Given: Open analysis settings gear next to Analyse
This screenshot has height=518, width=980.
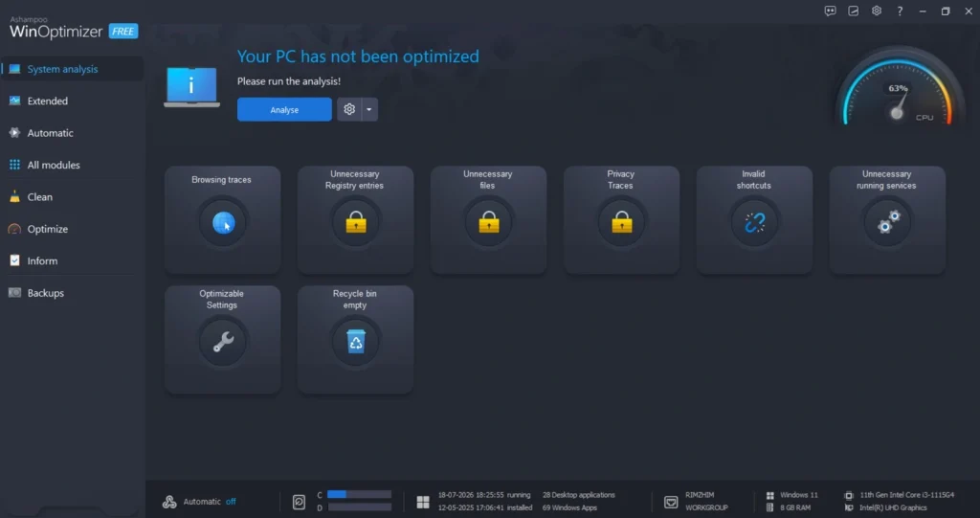Looking at the screenshot, I should (349, 109).
